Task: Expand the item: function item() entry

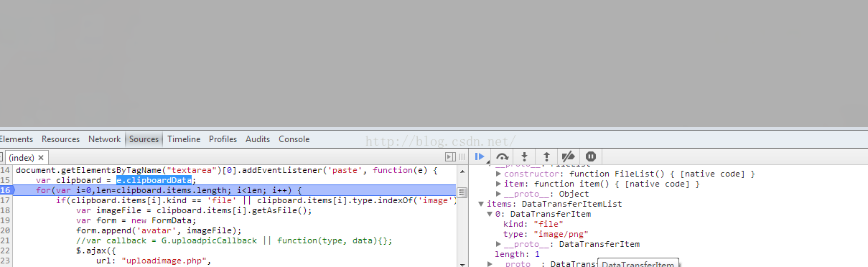Action: [x=498, y=184]
